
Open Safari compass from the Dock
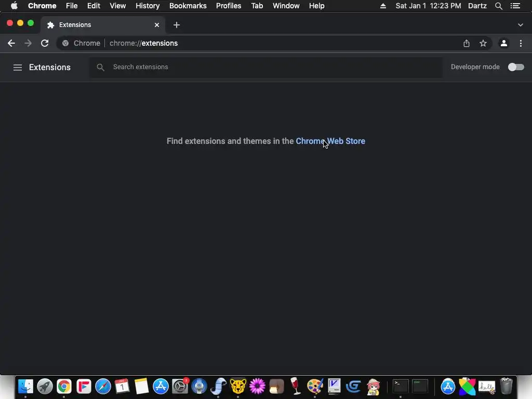(103, 387)
